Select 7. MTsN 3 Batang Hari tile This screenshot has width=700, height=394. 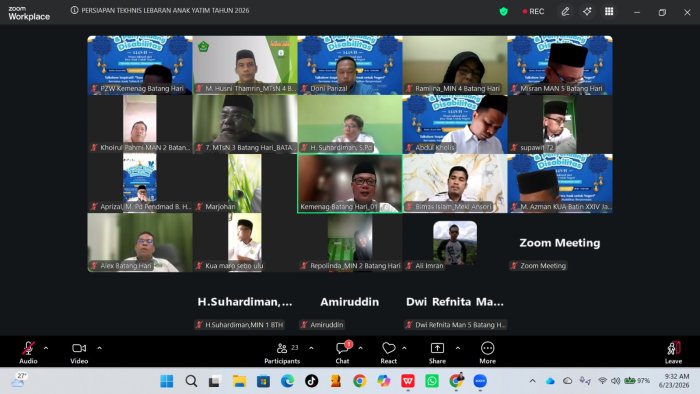(x=245, y=124)
